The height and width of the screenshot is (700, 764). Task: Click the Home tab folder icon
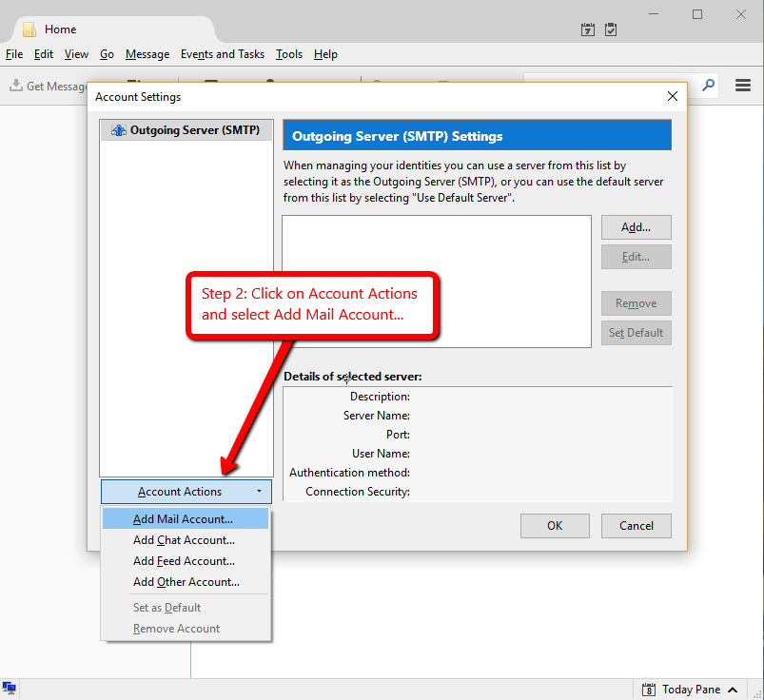pos(29,29)
